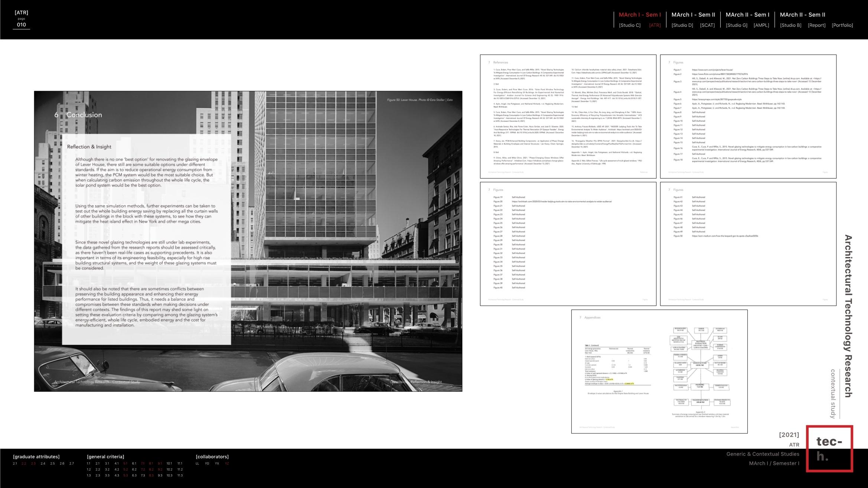
Task: Go to the [Studio C] link
Action: (x=630, y=25)
